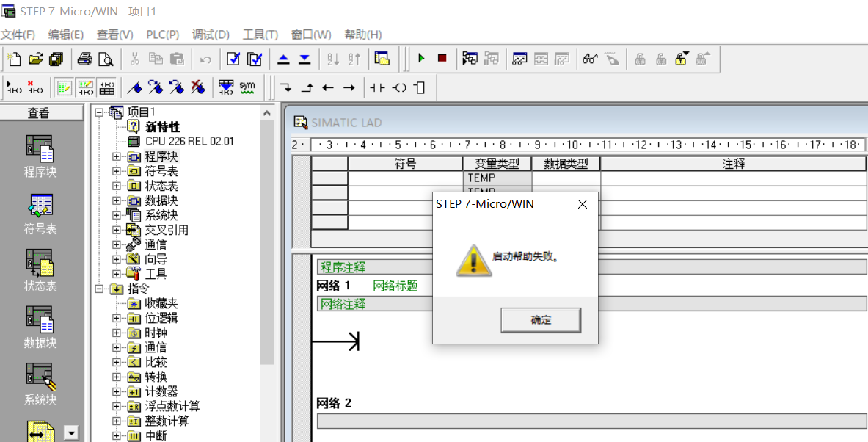
Task: Click the Options toolbar icon with folder
Action: click(x=382, y=59)
